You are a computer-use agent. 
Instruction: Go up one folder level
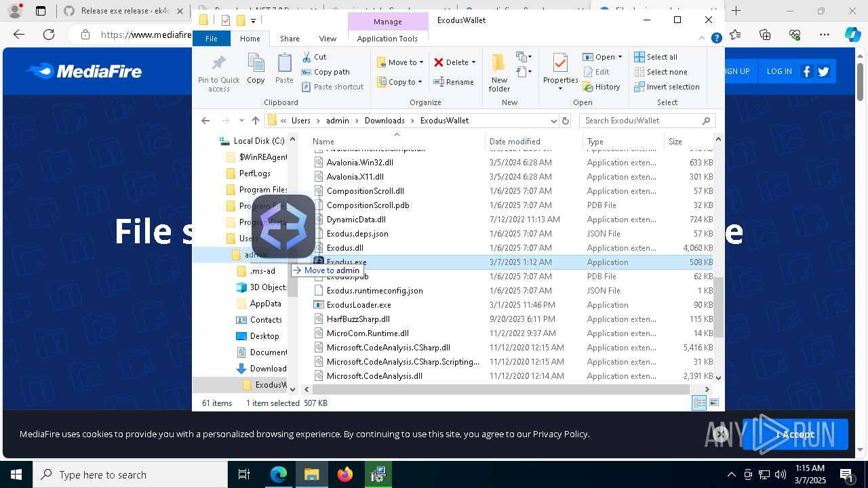(x=255, y=121)
